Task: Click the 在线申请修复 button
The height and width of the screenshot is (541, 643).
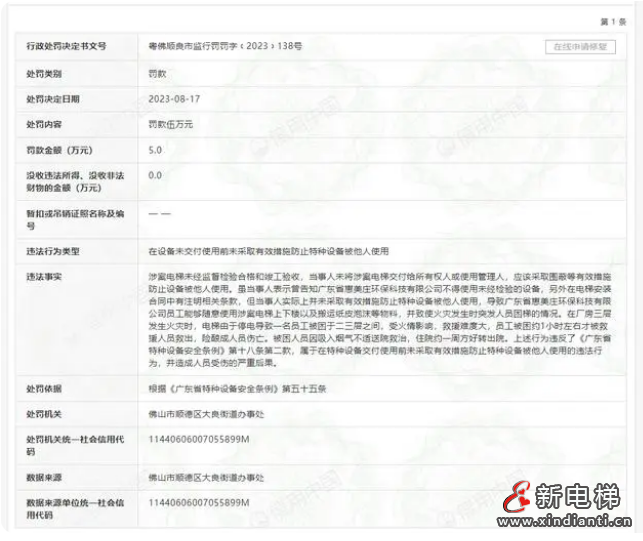Action: point(580,47)
